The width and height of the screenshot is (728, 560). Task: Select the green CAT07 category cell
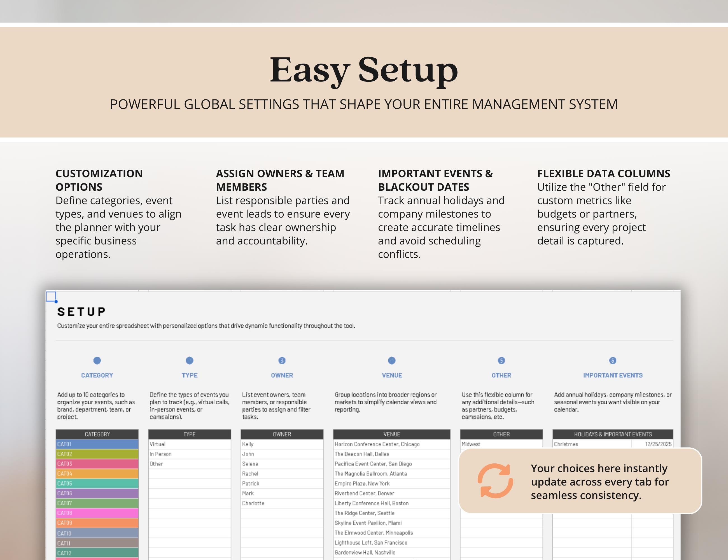coord(97,503)
